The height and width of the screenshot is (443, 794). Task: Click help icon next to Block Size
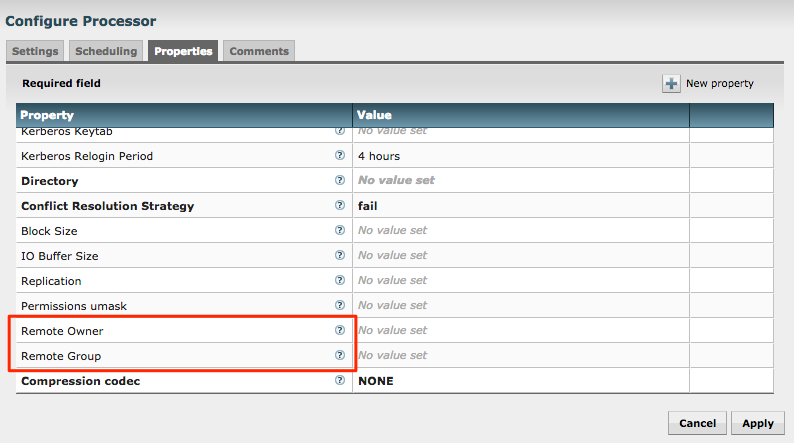340,231
